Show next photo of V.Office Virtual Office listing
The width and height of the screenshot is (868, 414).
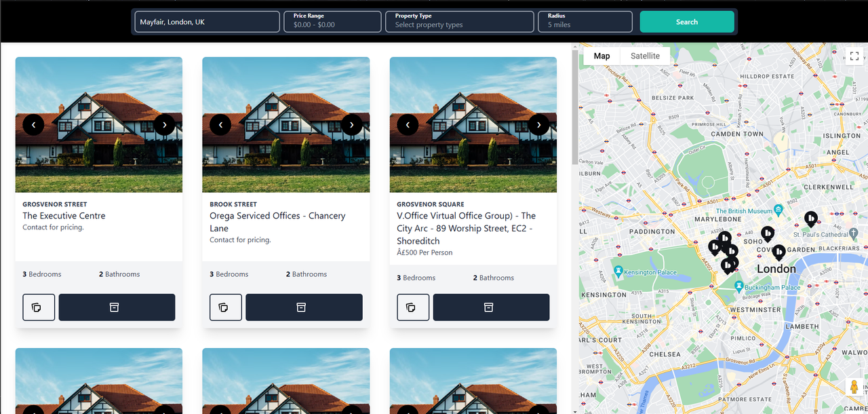pos(538,124)
